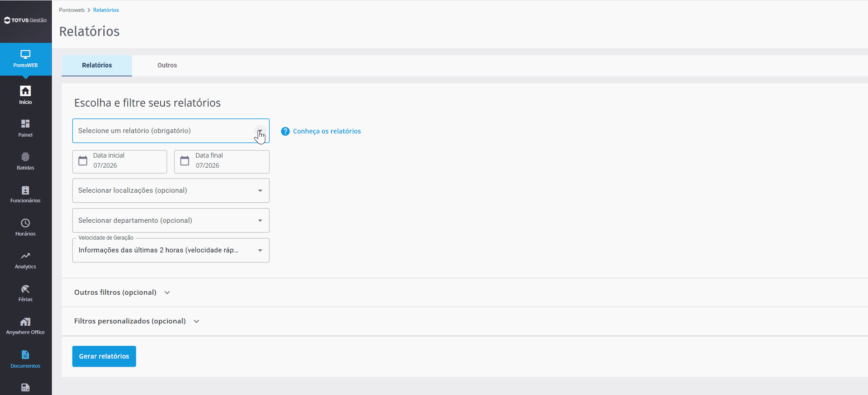
Task: Open Selecionar localizações dropdown
Action: [171, 190]
